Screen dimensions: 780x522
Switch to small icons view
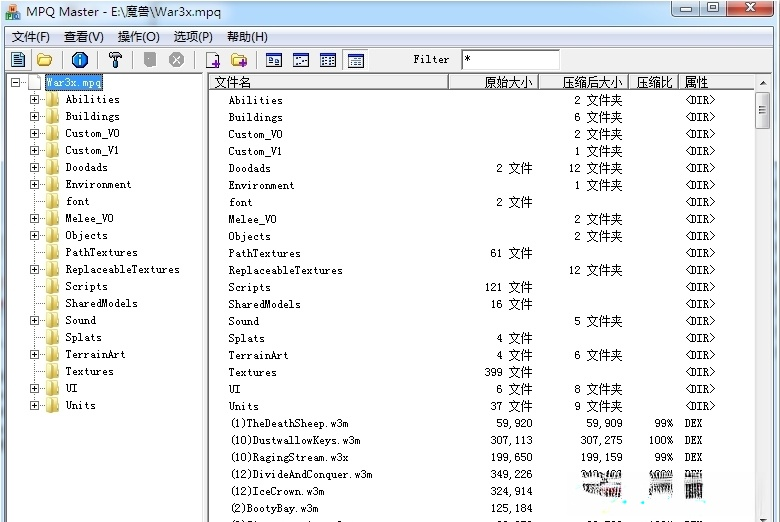click(x=300, y=60)
